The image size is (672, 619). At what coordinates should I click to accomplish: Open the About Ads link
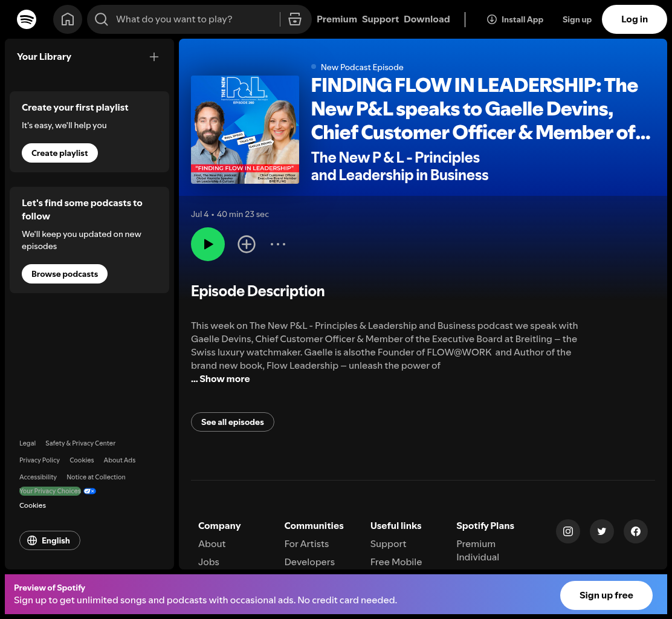click(120, 461)
